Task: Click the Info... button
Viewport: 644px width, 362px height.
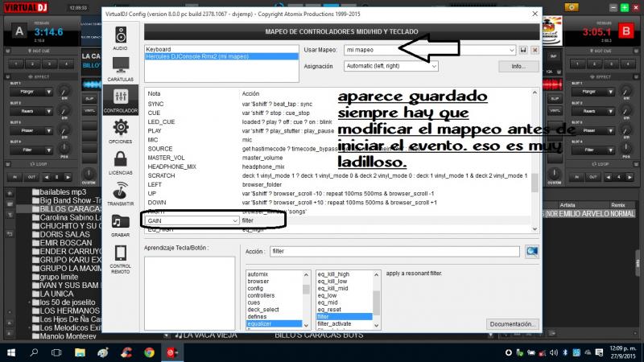Action: (518, 67)
